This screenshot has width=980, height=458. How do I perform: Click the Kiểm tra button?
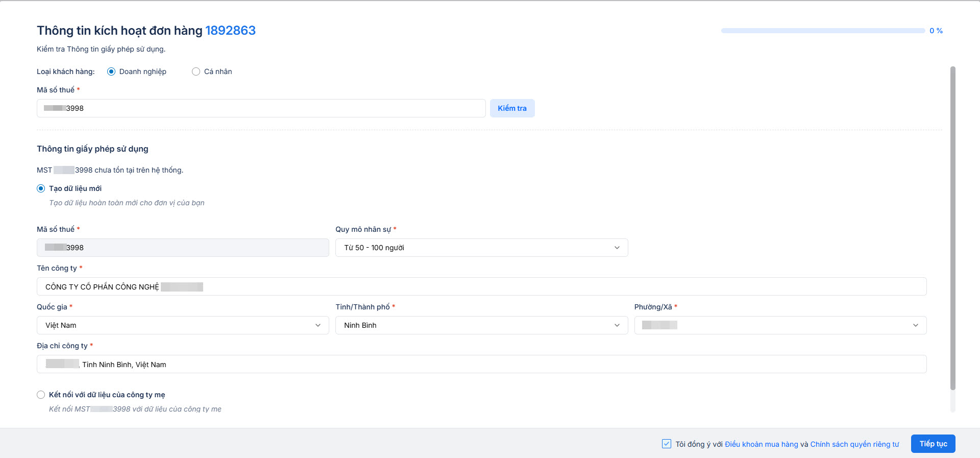pos(512,108)
